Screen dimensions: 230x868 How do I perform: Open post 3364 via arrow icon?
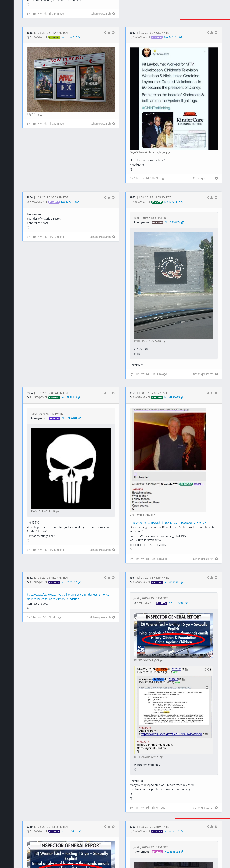(x=113, y=393)
